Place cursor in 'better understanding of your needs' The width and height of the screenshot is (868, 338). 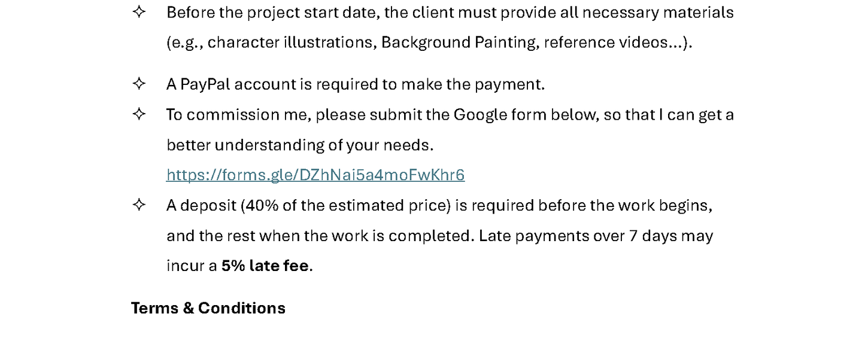(x=299, y=145)
